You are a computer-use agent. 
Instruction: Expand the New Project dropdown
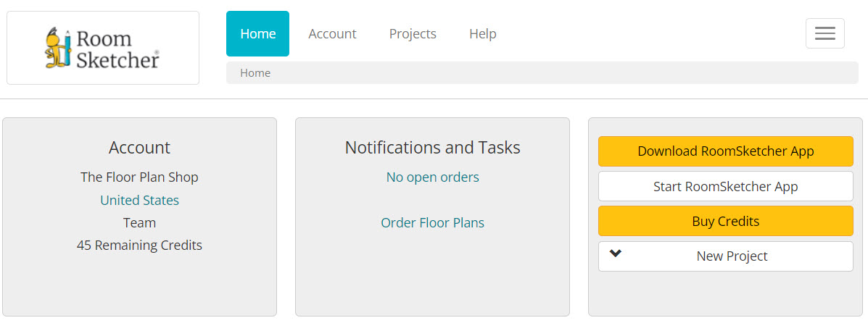tap(725, 256)
